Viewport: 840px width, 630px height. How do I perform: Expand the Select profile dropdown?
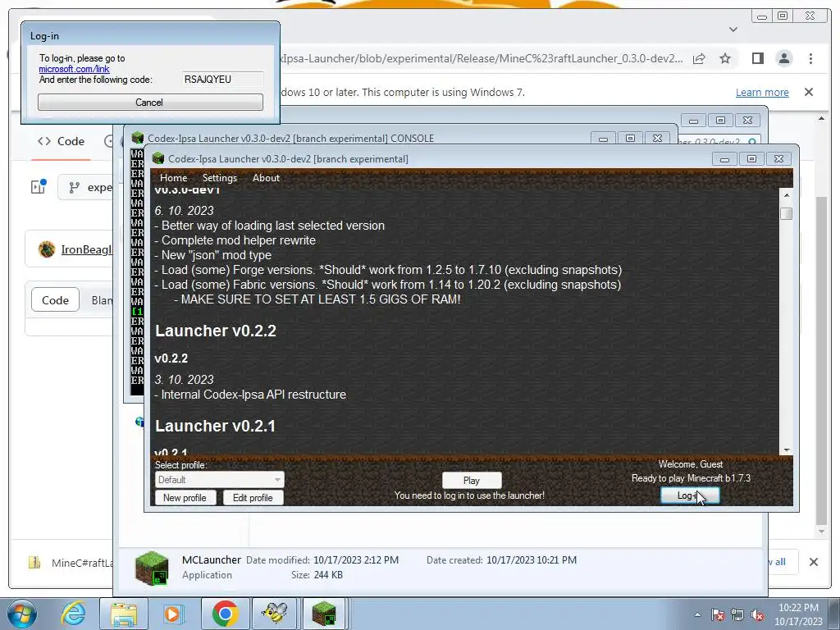coord(220,479)
